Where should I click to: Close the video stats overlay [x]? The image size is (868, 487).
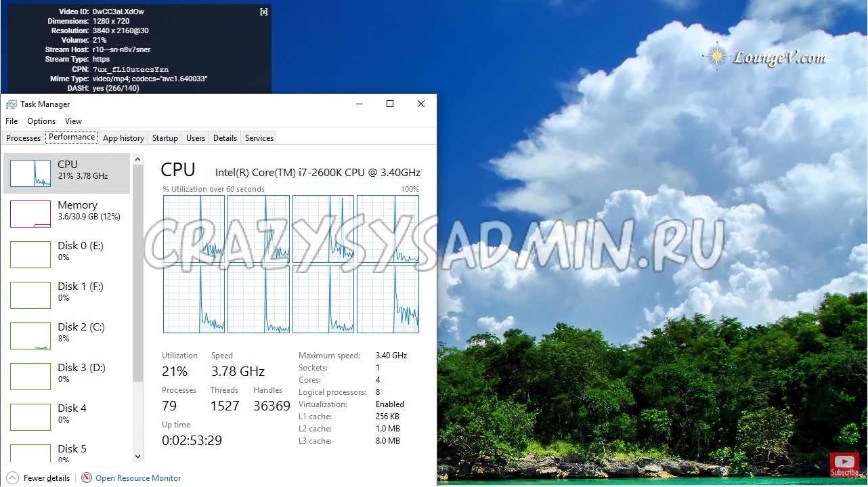point(263,12)
